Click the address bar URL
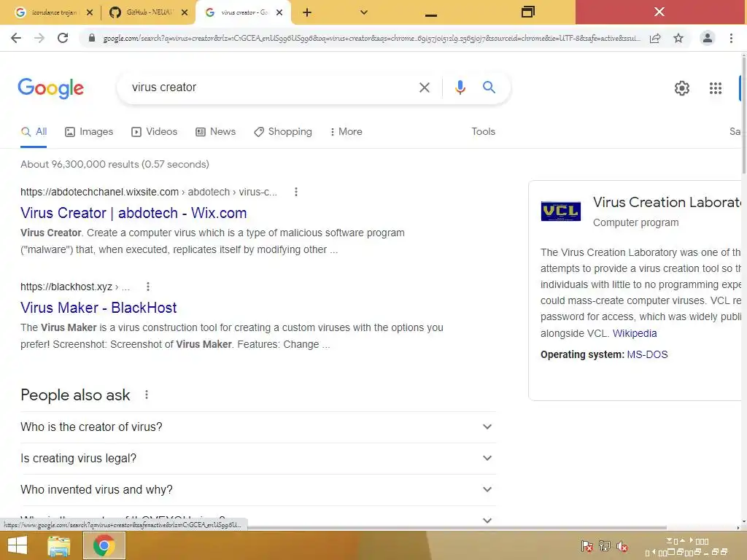 (371, 38)
